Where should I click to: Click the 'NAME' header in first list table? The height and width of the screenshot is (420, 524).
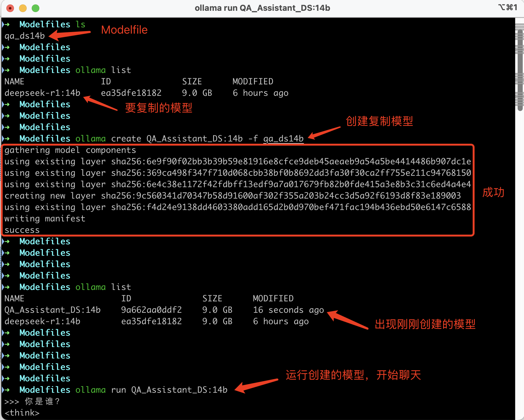pyautogui.click(x=14, y=82)
